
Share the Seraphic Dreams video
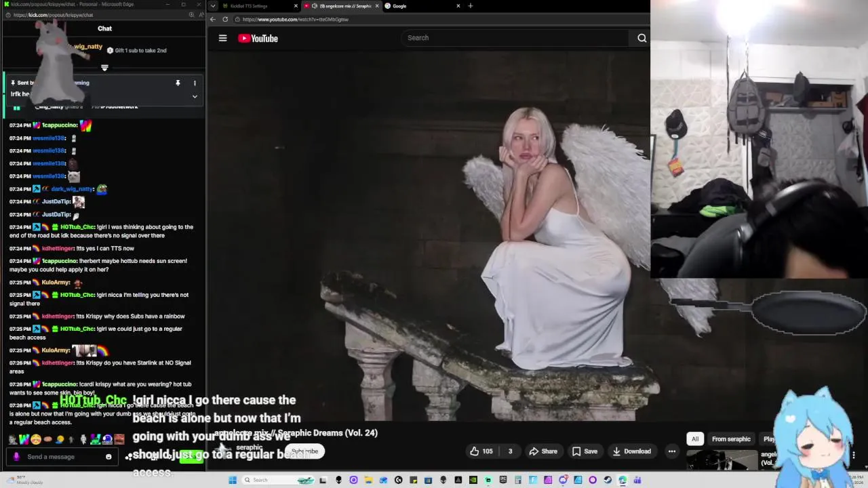(543, 451)
